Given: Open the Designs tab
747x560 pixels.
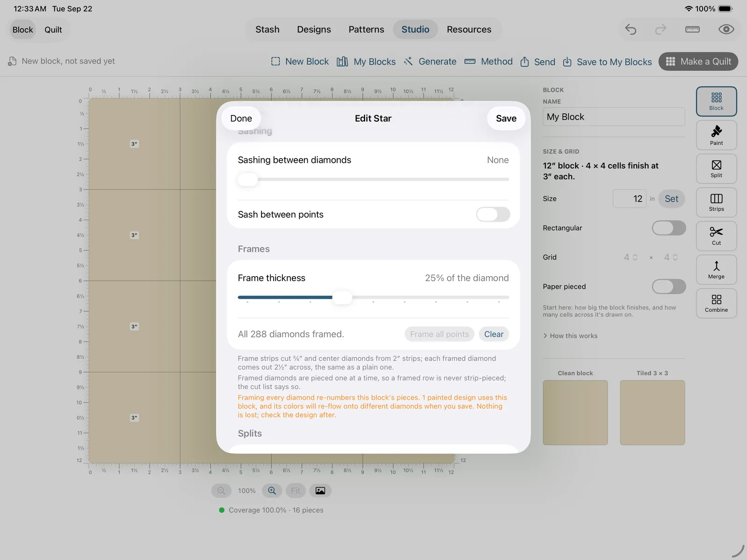Looking at the screenshot, I should pyautogui.click(x=314, y=29).
